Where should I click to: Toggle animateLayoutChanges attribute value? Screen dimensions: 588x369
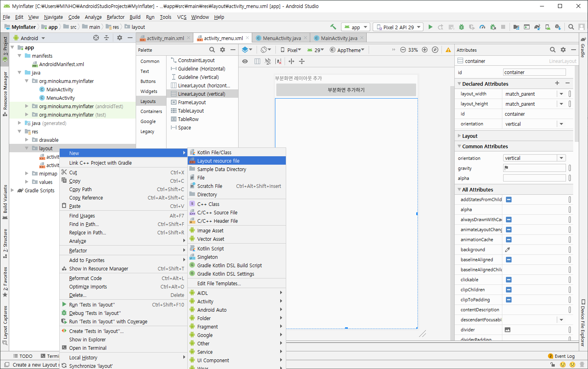click(x=509, y=230)
